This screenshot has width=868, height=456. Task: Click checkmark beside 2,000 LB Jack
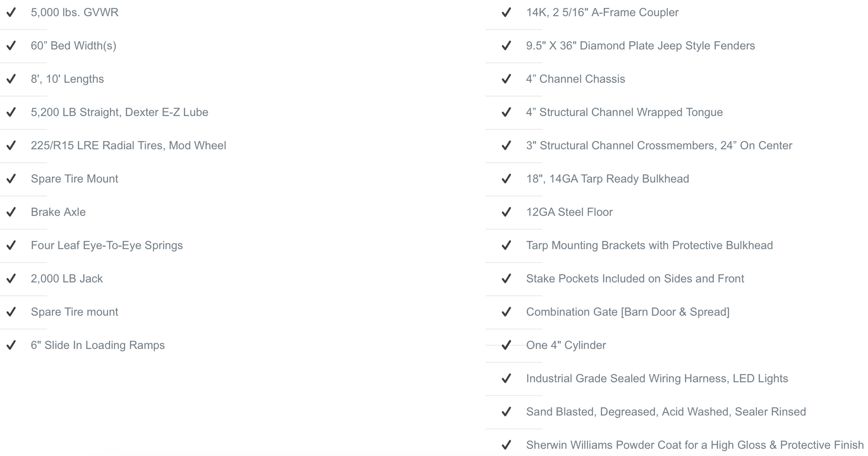pyautogui.click(x=11, y=278)
